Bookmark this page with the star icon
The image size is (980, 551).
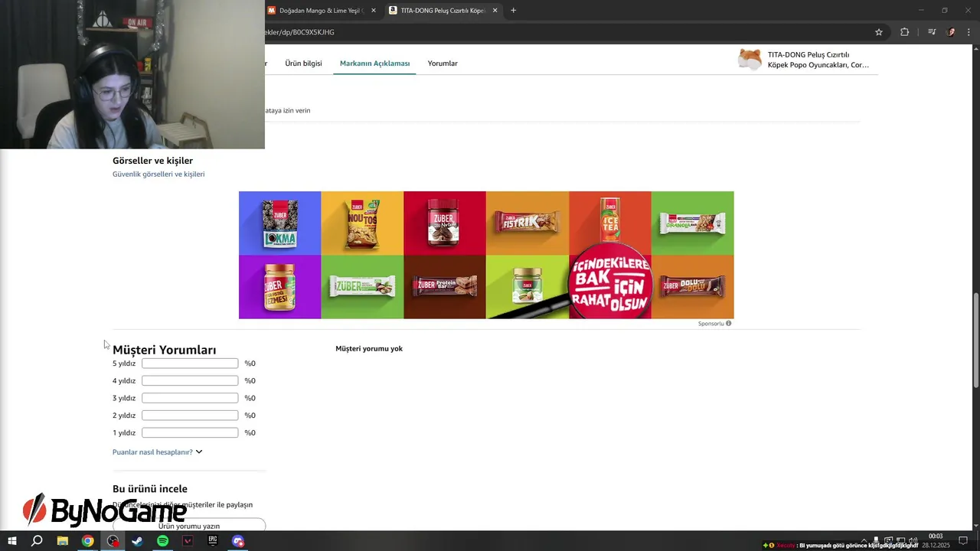point(879,32)
